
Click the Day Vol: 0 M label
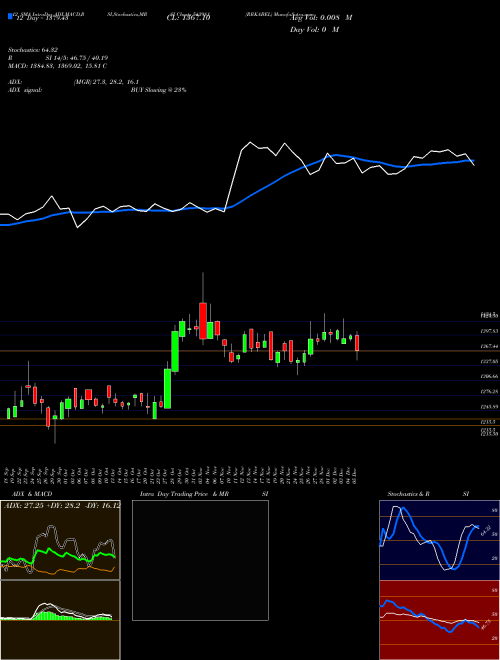click(314, 29)
